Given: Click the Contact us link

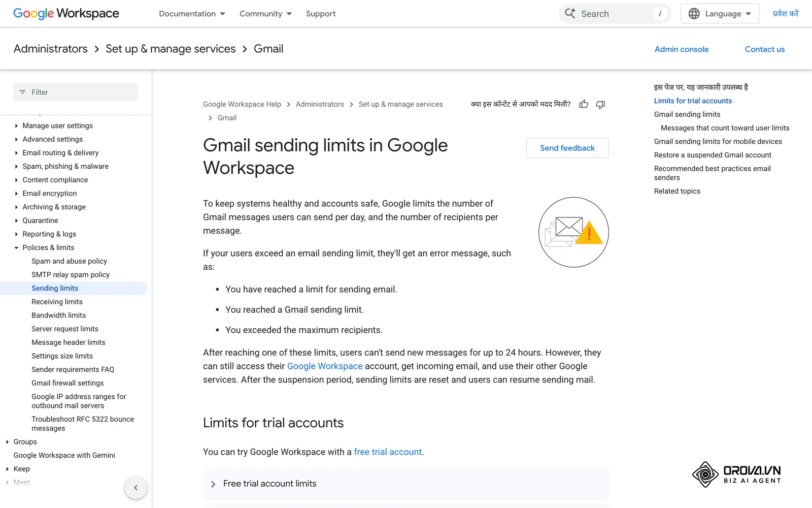Looking at the screenshot, I should pyautogui.click(x=765, y=49).
